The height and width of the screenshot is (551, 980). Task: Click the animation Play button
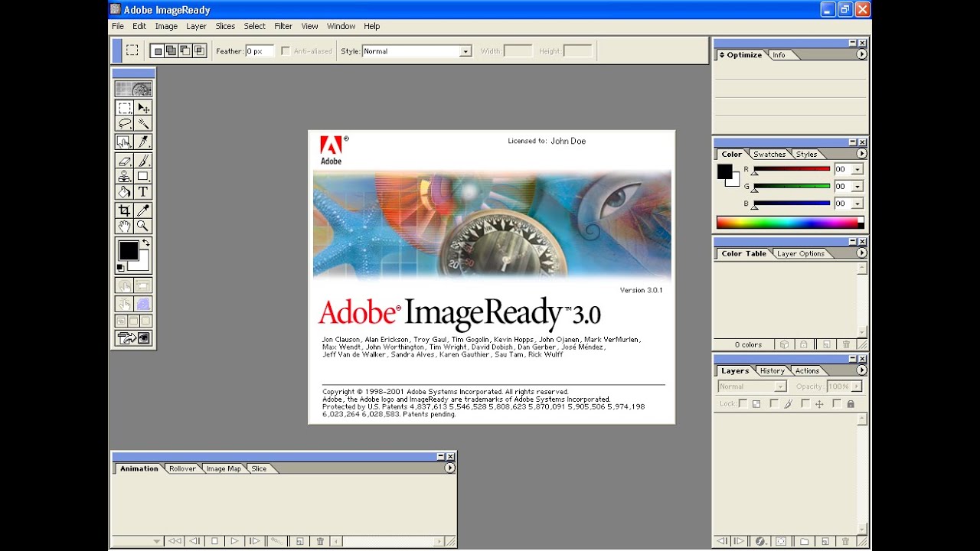pyautogui.click(x=235, y=541)
